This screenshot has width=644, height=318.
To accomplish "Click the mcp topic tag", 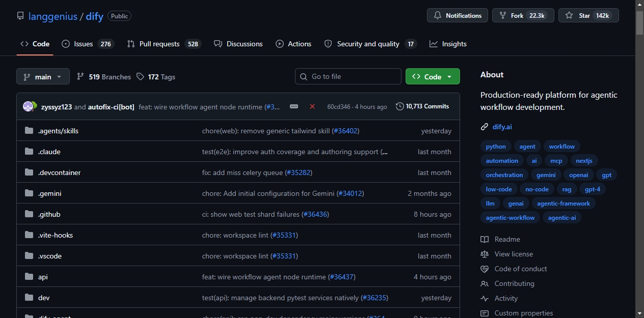I will pyautogui.click(x=556, y=161).
